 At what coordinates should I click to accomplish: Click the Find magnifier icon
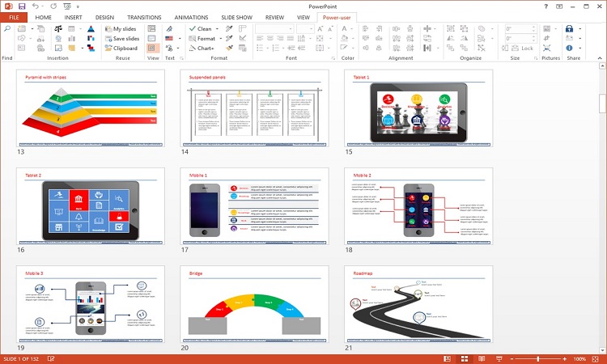click(7, 28)
